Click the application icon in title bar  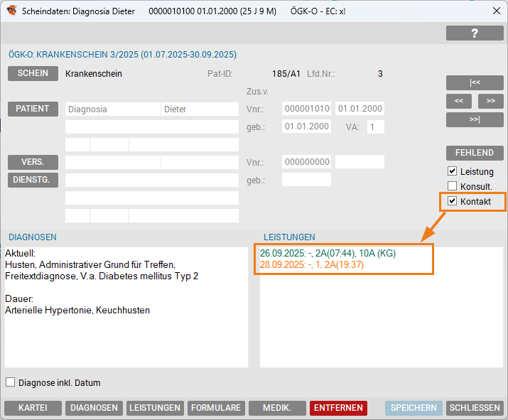coord(11,11)
